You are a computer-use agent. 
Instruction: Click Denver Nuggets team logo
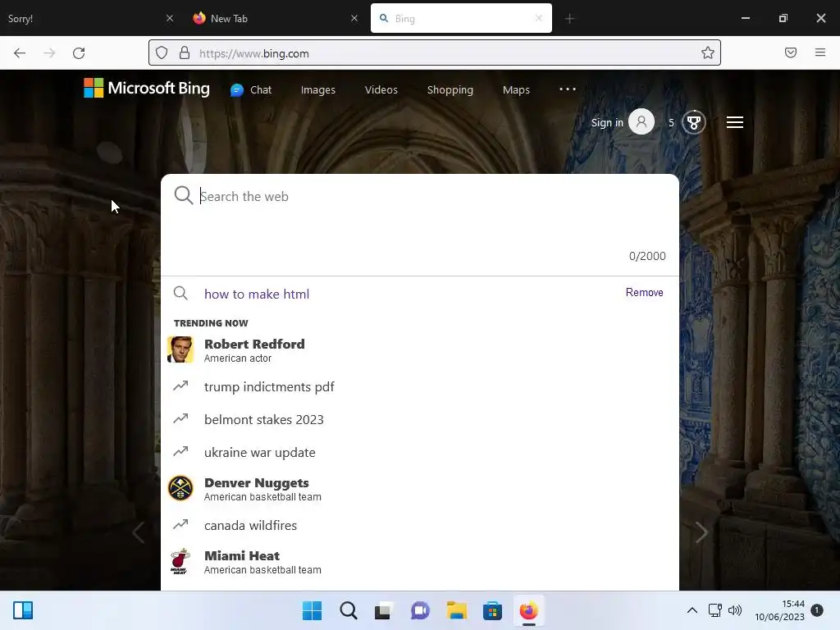coord(180,489)
